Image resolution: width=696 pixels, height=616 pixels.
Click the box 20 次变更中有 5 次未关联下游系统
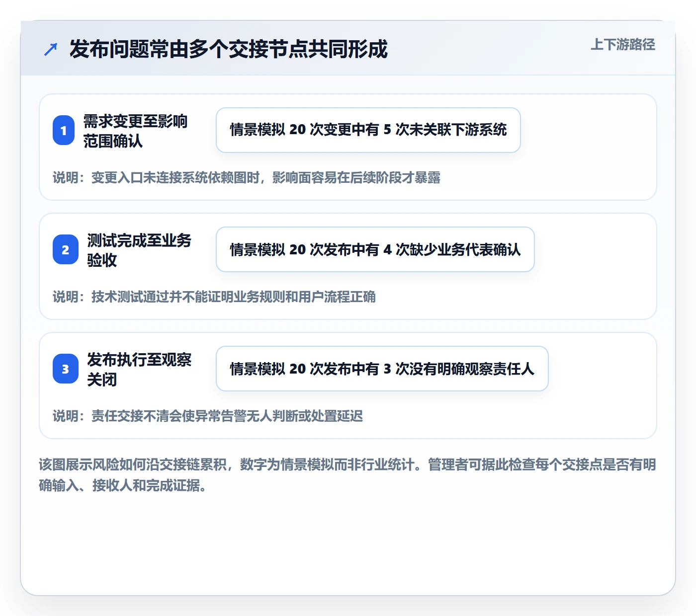368,130
